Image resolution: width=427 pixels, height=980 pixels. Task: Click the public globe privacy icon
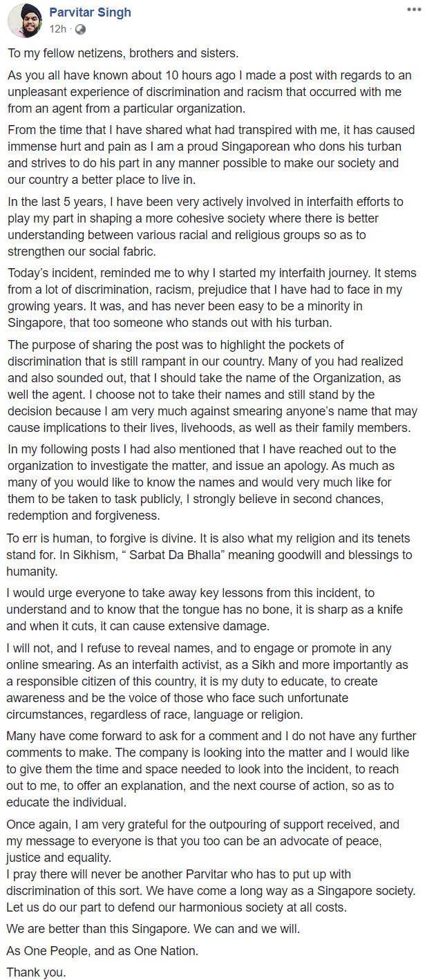tap(80, 29)
